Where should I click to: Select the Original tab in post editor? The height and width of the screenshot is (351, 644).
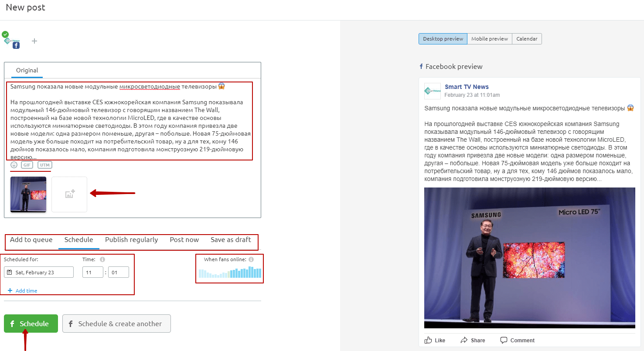click(27, 70)
